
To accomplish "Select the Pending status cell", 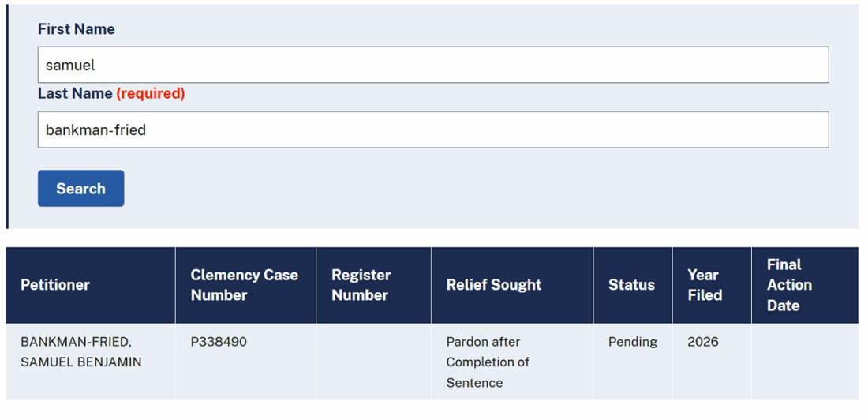I will (633, 362).
